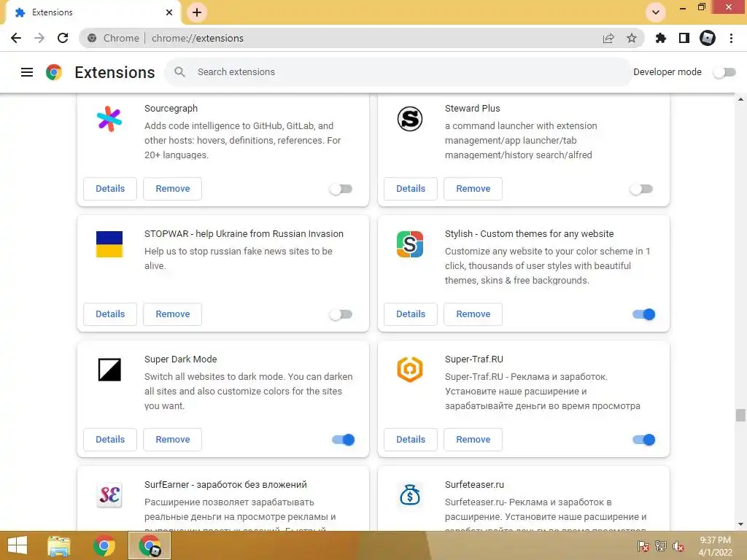Image resolution: width=747 pixels, height=560 pixels.
Task: Click the chrome://extensions address bar
Action: (x=362, y=38)
